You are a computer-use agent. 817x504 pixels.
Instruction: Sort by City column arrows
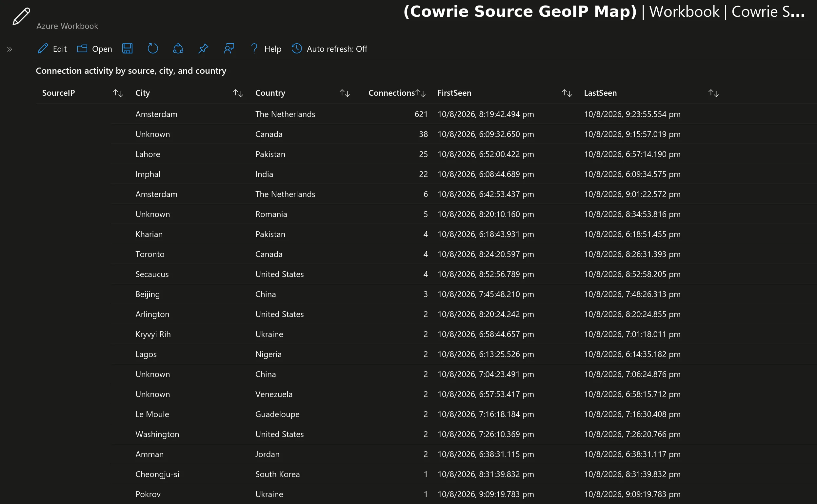point(238,93)
